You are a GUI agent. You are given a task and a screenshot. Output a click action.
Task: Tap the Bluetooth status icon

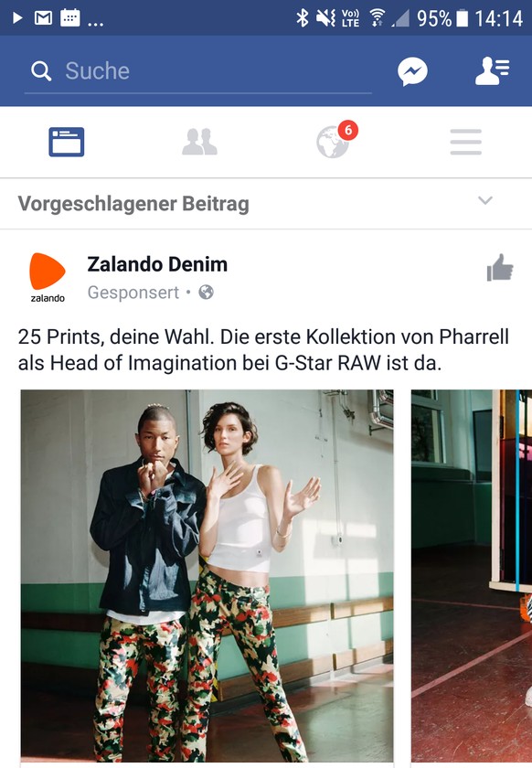coord(303,18)
